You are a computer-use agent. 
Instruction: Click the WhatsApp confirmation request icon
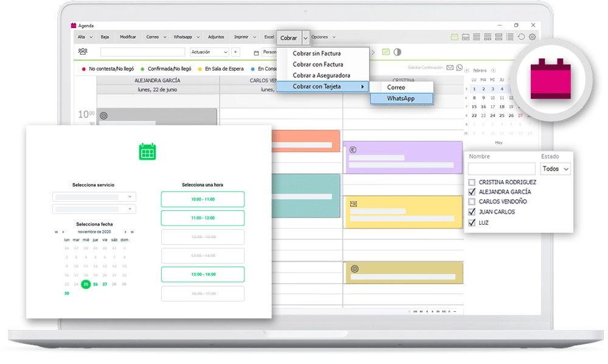pyautogui.click(x=459, y=67)
